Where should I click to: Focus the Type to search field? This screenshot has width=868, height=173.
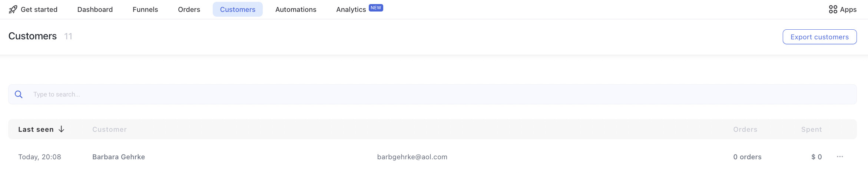433,94
